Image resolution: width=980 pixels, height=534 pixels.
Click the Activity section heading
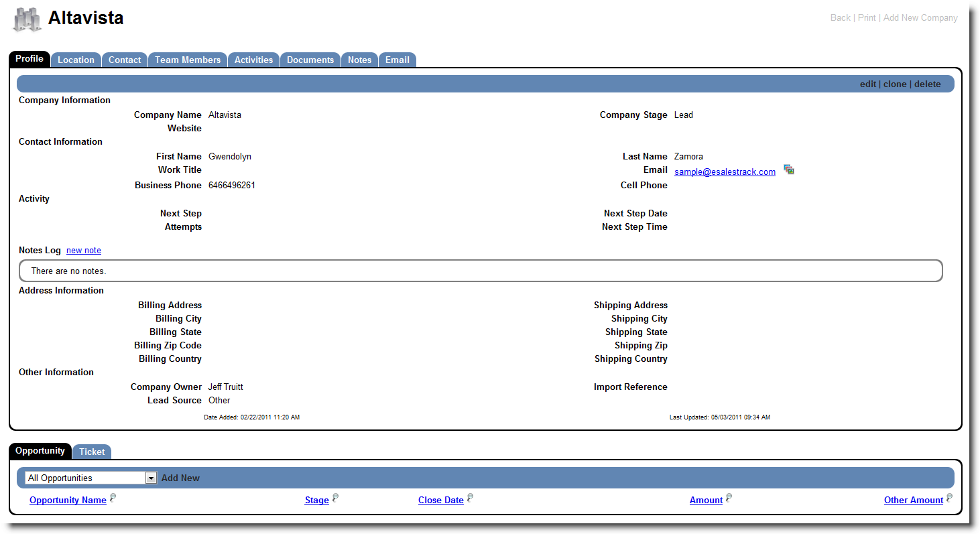click(34, 198)
